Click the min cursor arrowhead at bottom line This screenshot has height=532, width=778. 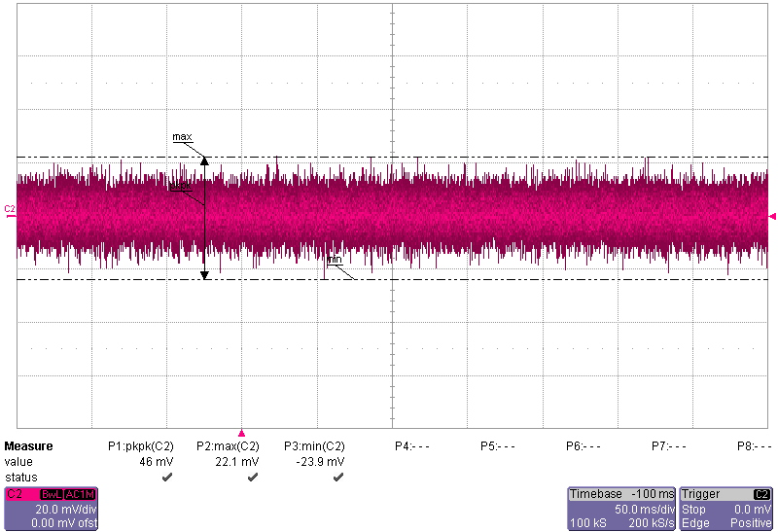click(204, 275)
